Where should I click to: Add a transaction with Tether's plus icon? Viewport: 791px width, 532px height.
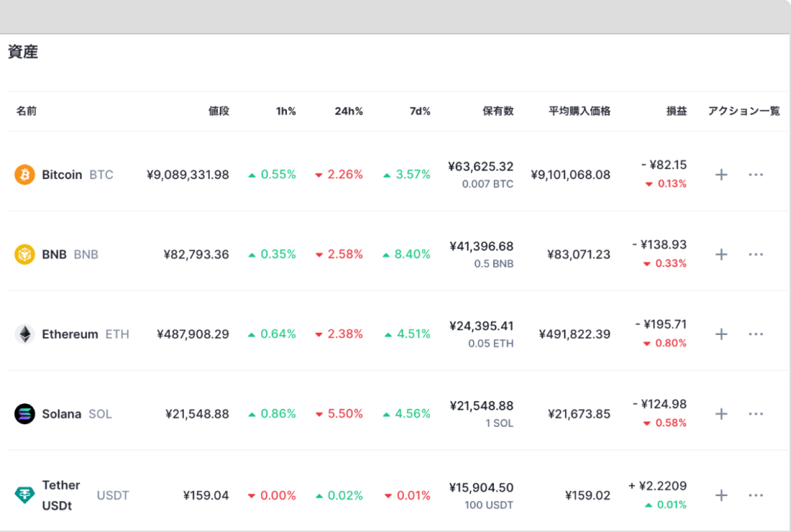(721, 495)
